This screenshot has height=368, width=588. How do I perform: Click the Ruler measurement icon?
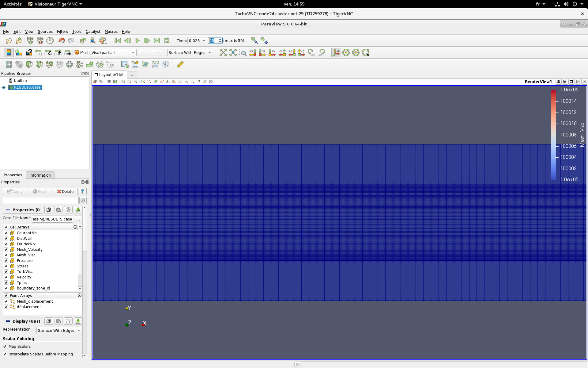pyautogui.click(x=180, y=64)
